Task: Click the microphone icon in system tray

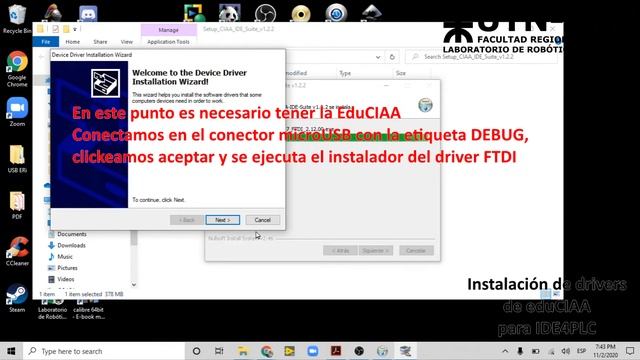Action: tap(520, 351)
